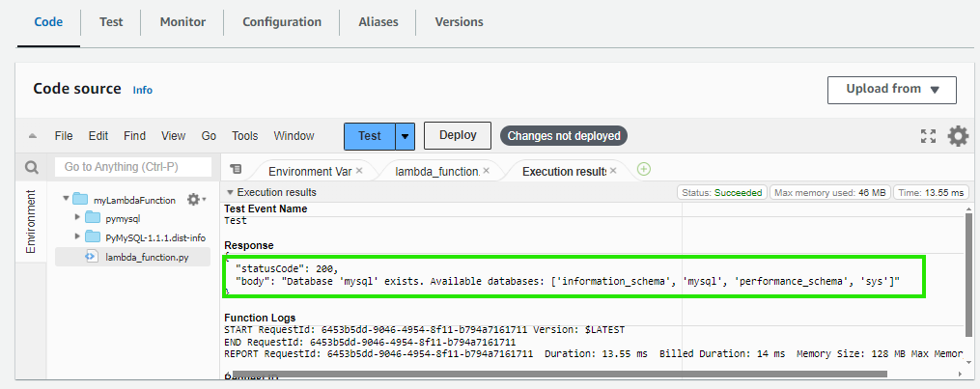Close the lambda_function tab
Image resolution: width=980 pixels, height=389 pixels.
point(487,171)
